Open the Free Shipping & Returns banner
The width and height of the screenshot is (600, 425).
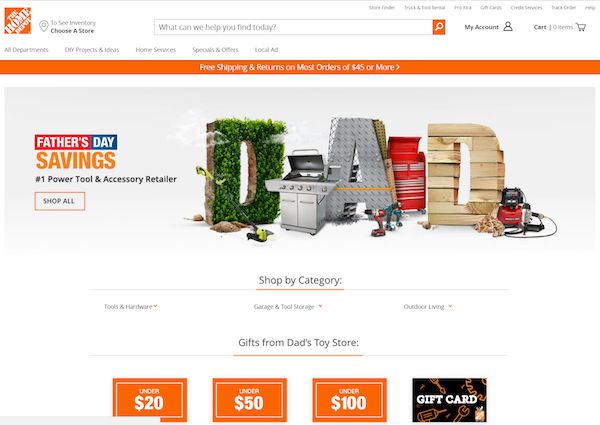coord(300,67)
